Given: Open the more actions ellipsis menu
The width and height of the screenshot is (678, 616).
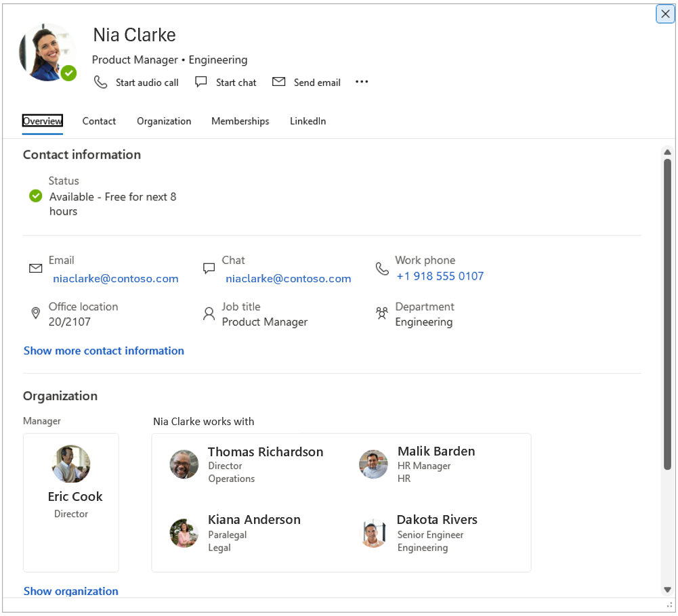Looking at the screenshot, I should tap(362, 82).
